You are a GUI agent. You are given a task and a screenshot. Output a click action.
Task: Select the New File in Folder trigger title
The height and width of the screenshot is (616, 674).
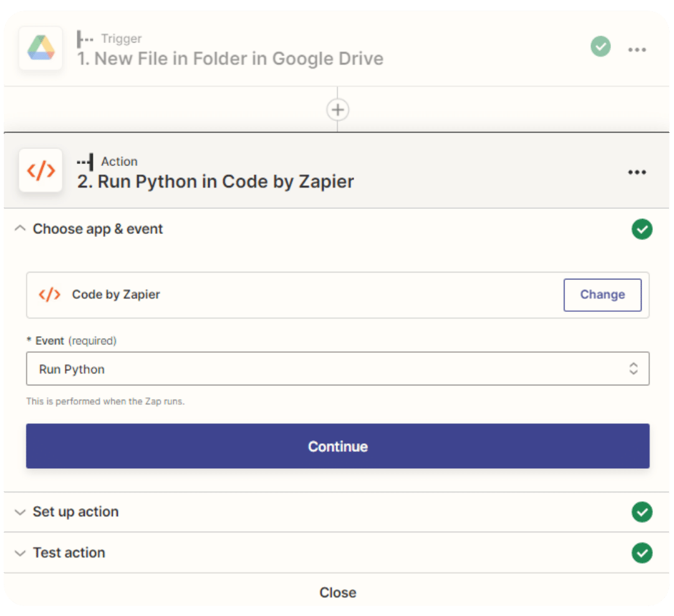point(230,59)
